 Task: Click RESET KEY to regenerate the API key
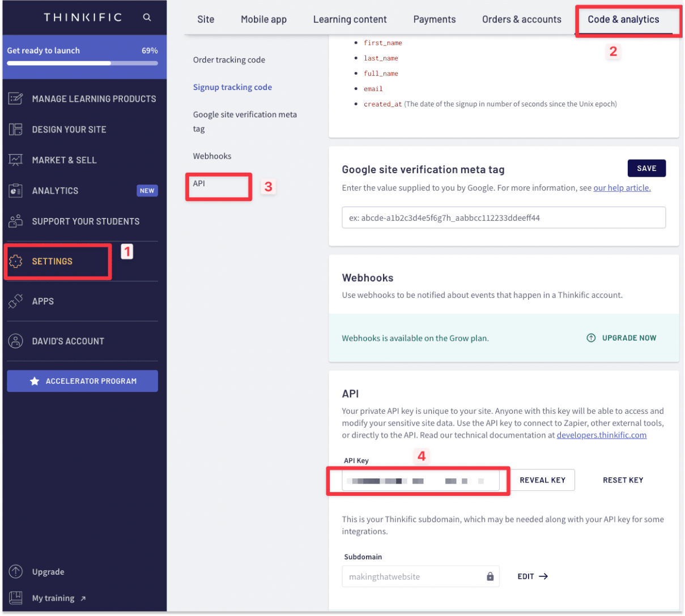coord(622,480)
